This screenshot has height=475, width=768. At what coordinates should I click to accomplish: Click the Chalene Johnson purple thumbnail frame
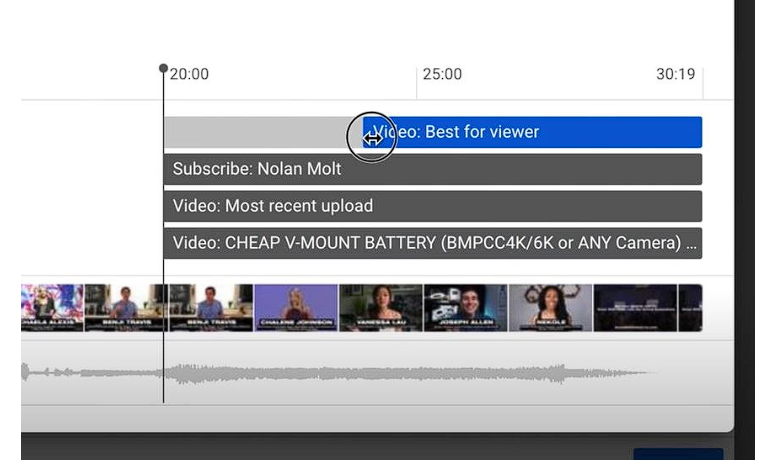pyautogui.click(x=296, y=308)
